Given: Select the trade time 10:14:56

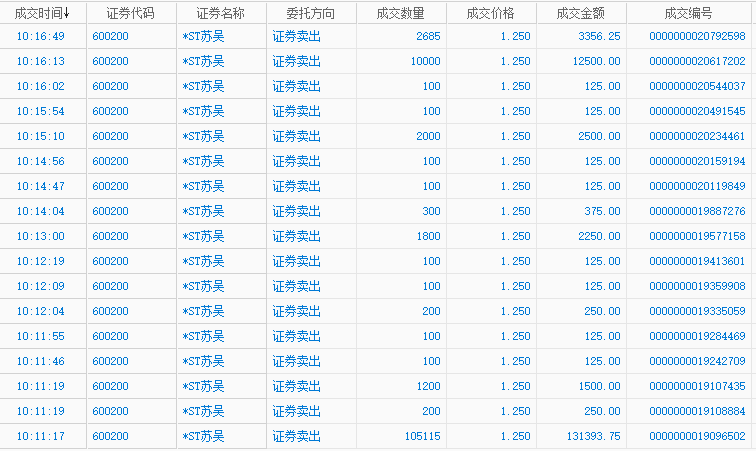Looking at the screenshot, I should (40, 161).
